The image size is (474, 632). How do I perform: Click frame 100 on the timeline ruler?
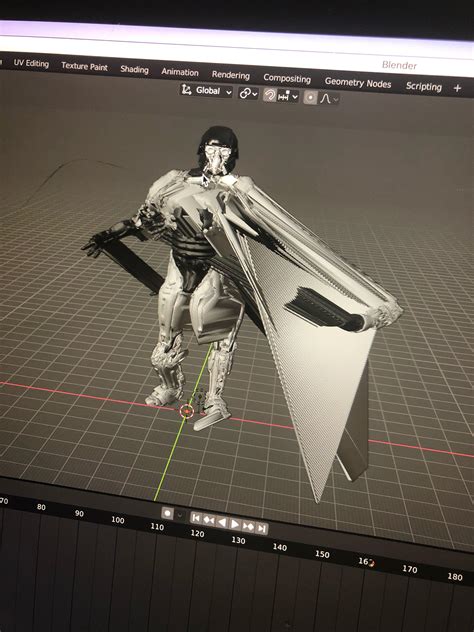[x=118, y=520]
